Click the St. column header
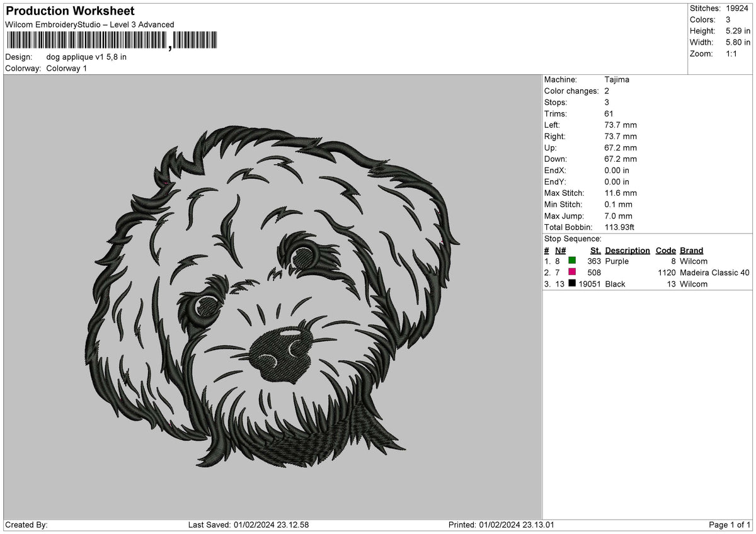The image size is (756, 534). 595,250
